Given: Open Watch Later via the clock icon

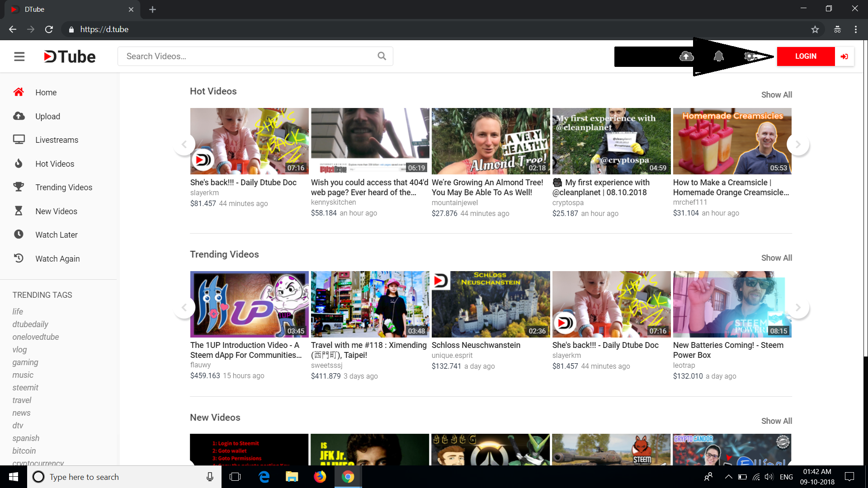Looking at the screenshot, I should (19, 235).
